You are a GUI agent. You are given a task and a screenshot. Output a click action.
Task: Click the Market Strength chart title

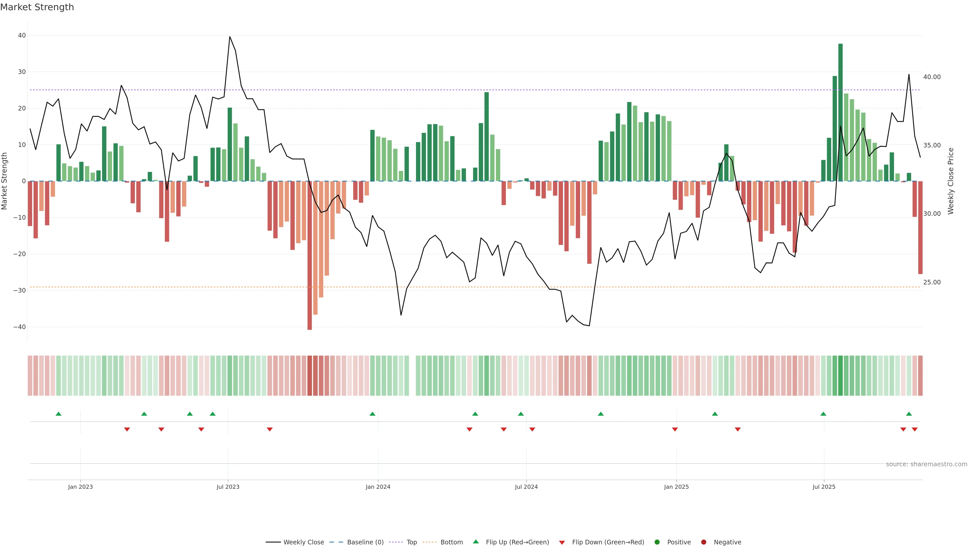[x=37, y=7]
